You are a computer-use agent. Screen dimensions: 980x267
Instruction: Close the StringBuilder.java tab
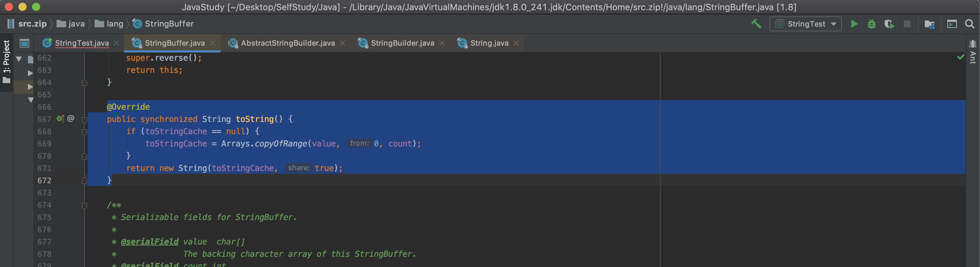click(x=442, y=43)
